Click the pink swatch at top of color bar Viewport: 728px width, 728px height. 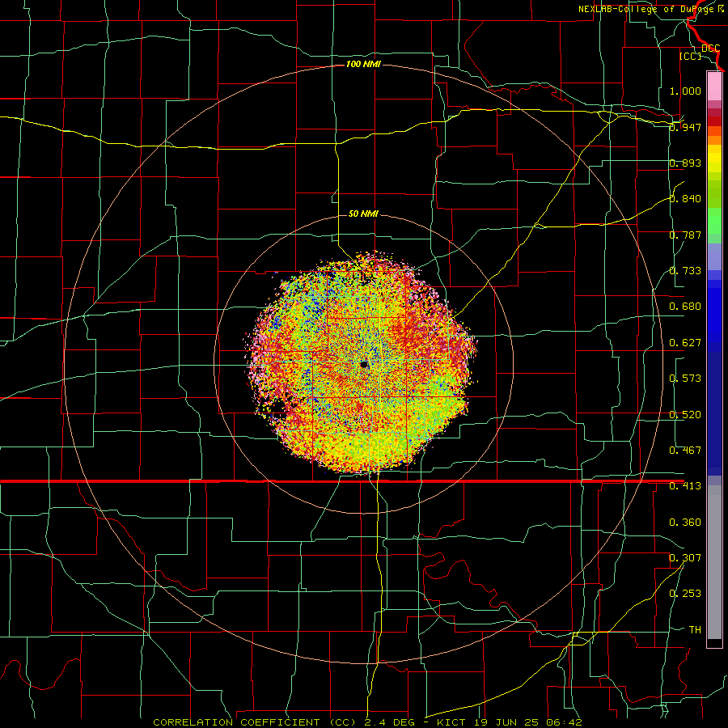pyautogui.click(x=714, y=86)
